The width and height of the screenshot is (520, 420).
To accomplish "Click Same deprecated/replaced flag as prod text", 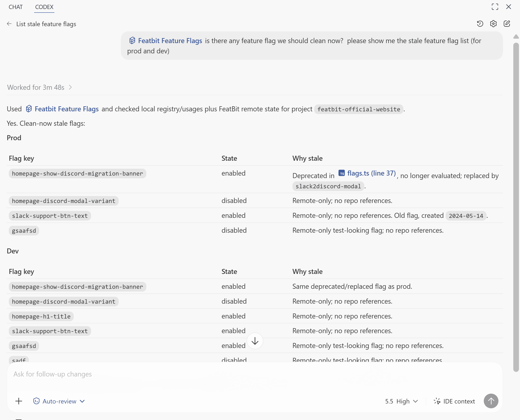I will pyautogui.click(x=352, y=286).
